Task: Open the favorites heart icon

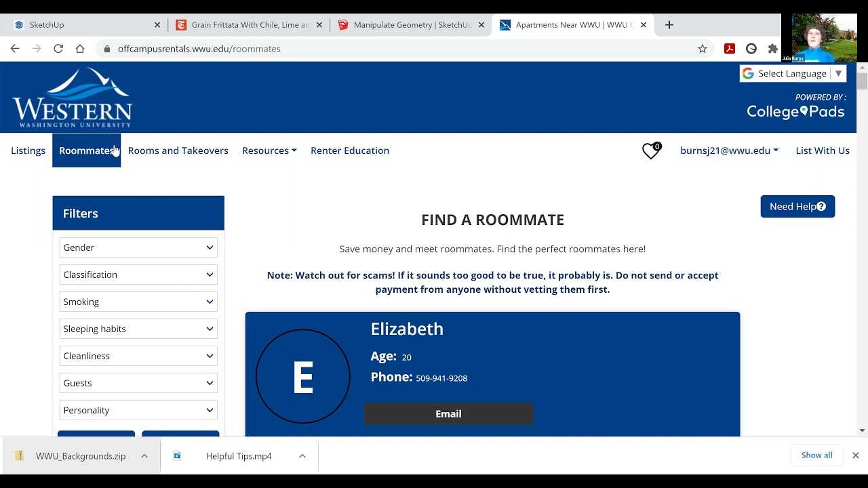Action: pyautogui.click(x=651, y=150)
